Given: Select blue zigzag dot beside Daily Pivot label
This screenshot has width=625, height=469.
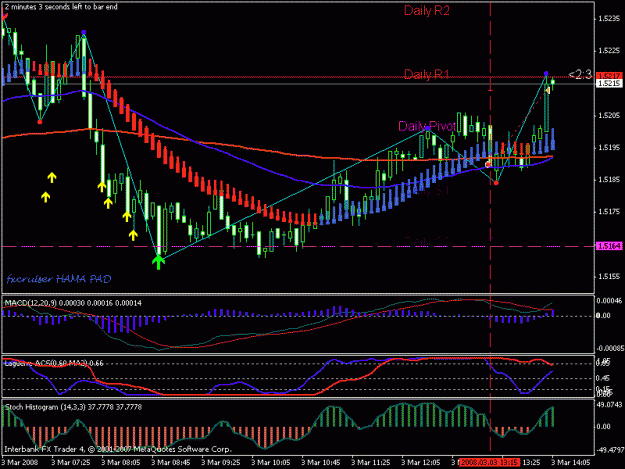Looking at the screenshot, I should [428, 128].
